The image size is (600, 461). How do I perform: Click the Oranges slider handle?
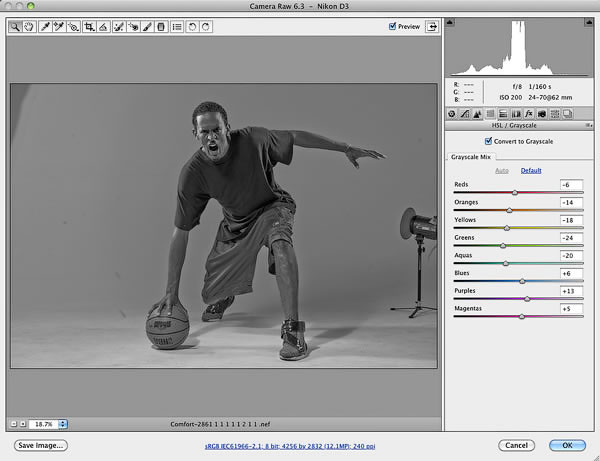coord(509,211)
